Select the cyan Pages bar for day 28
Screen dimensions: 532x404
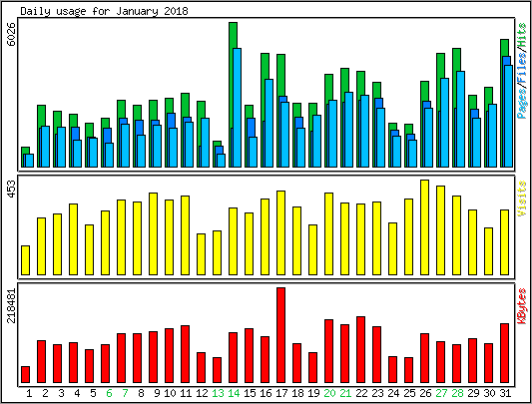[460, 119]
